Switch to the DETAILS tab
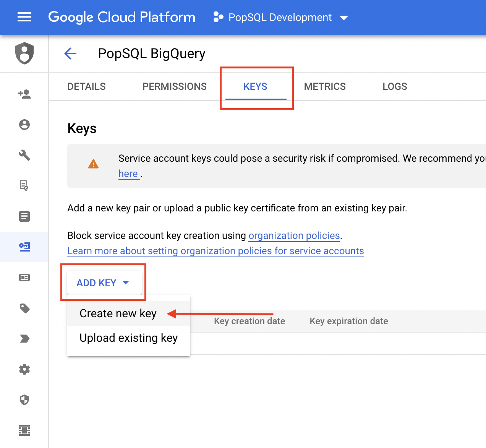The image size is (486, 448). tap(86, 87)
